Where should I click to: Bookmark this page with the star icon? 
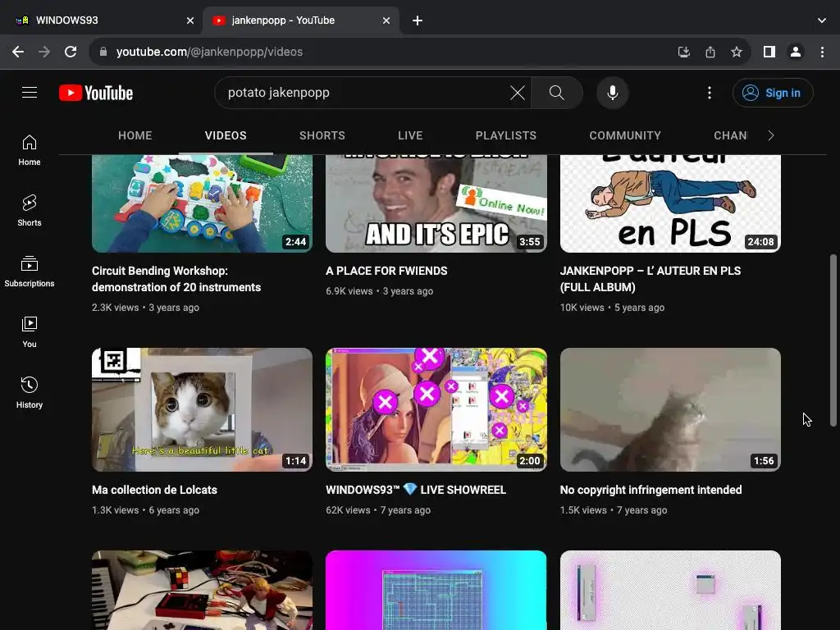pyautogui.click(x=737, y=52)
